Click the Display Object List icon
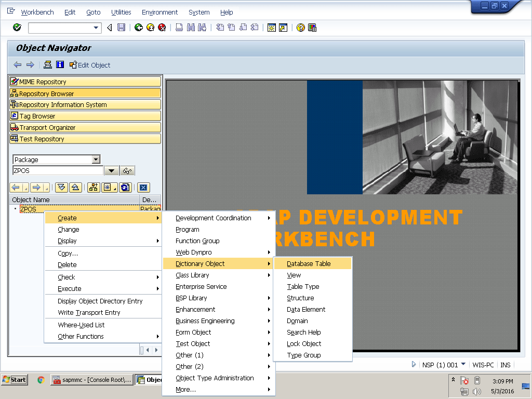This screenshot has width=532, height=399. [48, 64]
